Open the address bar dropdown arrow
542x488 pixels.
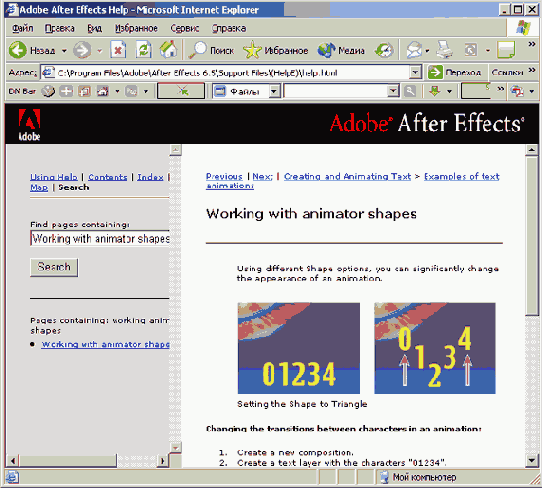click(x=415, y=73)
